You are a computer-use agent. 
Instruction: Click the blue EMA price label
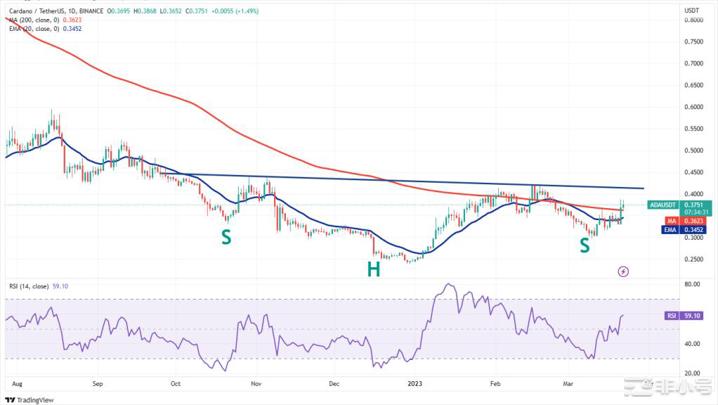coord(689,229)
